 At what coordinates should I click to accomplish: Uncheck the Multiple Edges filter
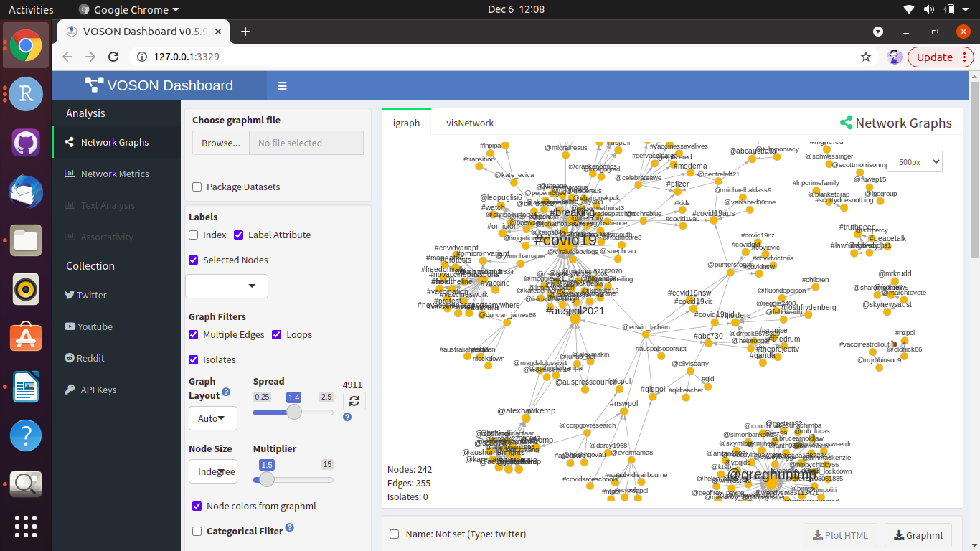194,335
